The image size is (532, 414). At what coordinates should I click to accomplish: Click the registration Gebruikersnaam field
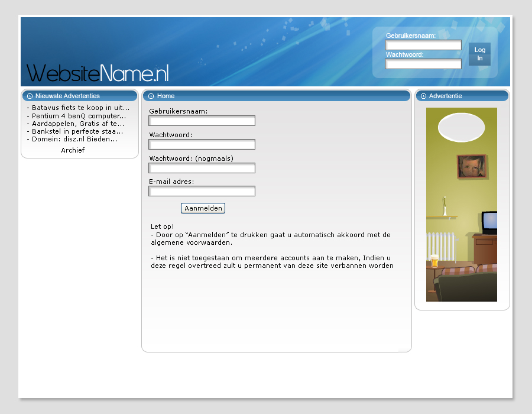pos(202,121)
